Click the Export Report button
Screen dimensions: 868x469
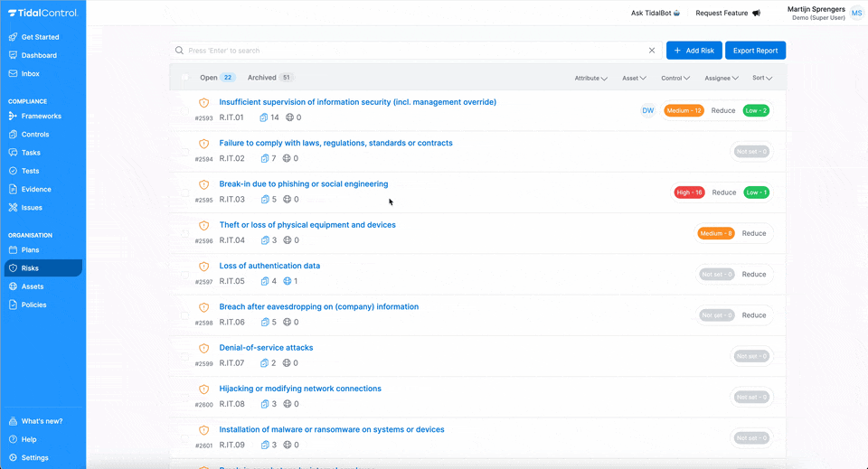[x=755, y=51]
